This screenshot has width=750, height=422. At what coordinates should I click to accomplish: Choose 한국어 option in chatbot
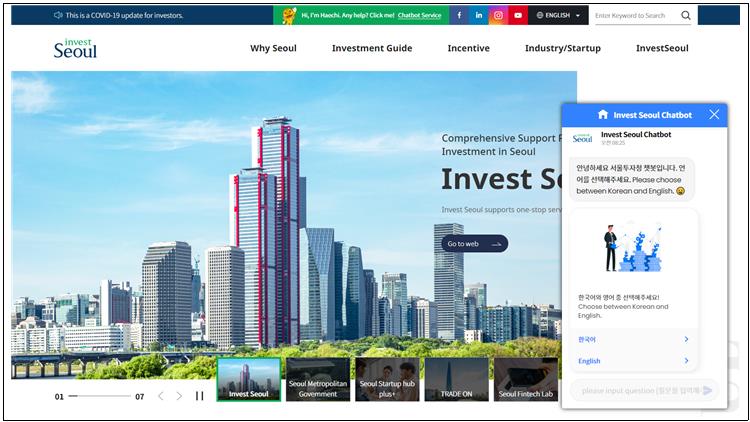pyautogui.click(x=634, y=339)
